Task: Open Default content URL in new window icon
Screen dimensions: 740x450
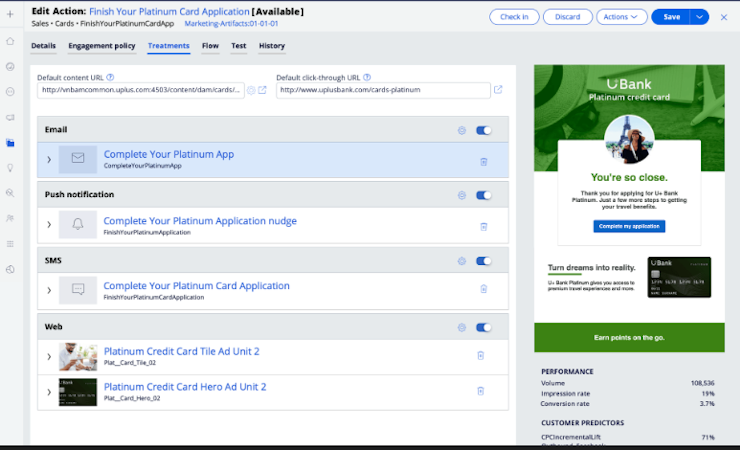Action: [262, 90]
